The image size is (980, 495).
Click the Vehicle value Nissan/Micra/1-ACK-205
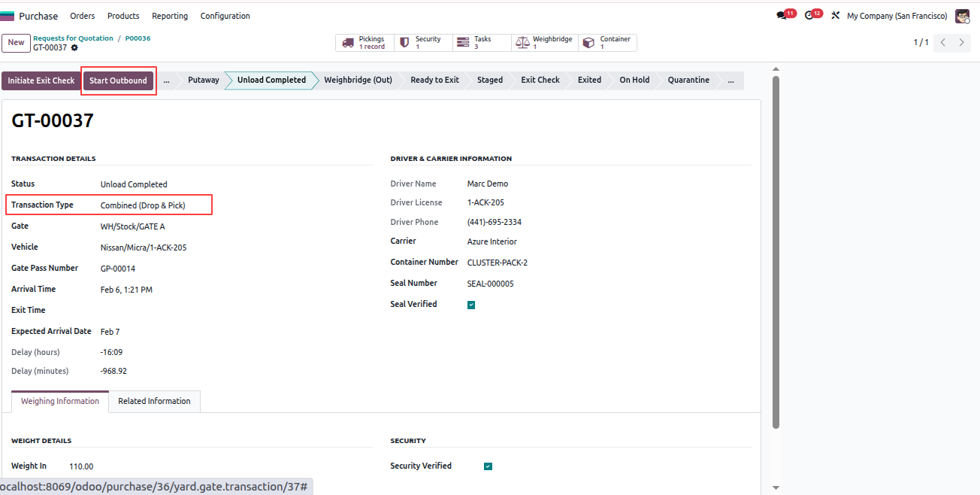(x=144, y=247)
